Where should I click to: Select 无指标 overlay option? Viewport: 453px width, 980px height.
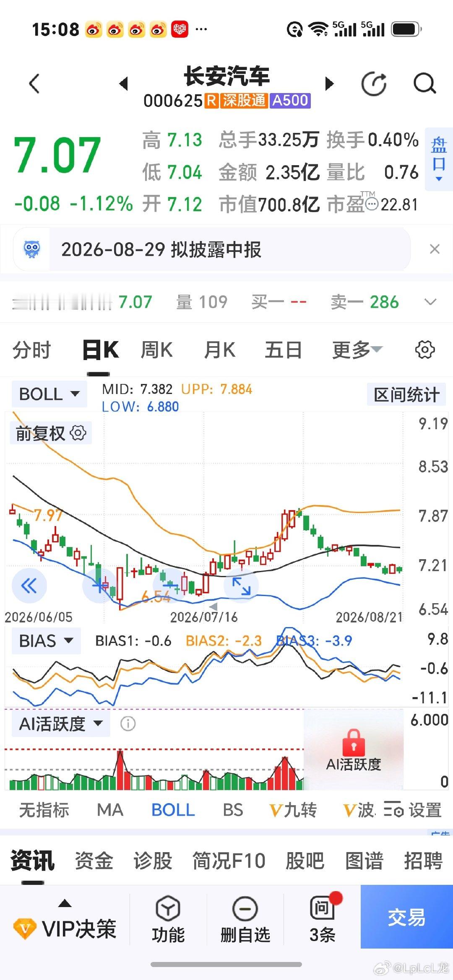(44, 809)
